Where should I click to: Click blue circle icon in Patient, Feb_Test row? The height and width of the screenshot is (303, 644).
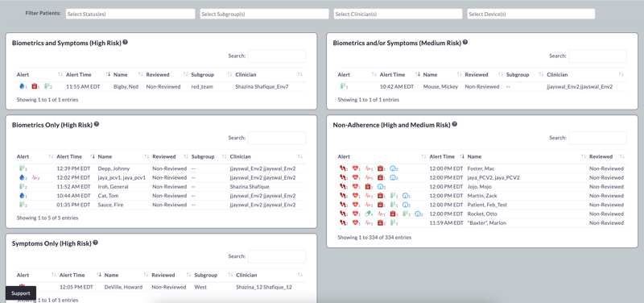tap(406, 205)
